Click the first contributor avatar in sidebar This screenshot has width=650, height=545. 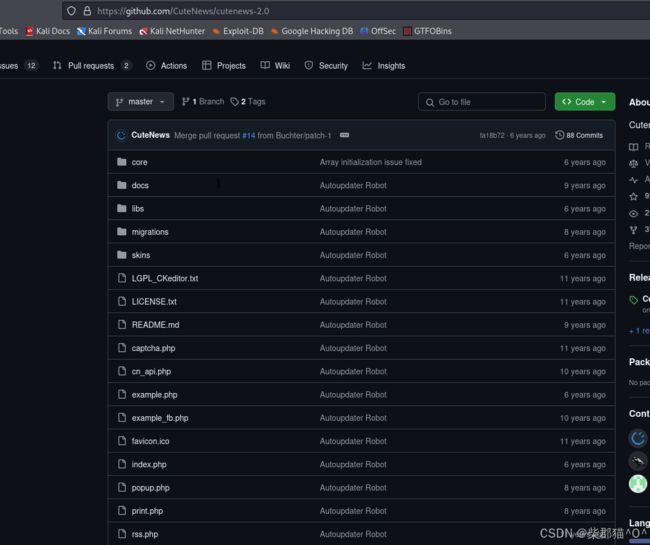coord(638,438)
